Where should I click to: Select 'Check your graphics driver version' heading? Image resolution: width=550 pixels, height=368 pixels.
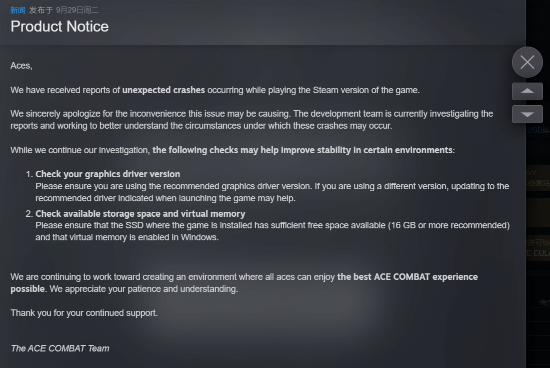click(108, 174)
